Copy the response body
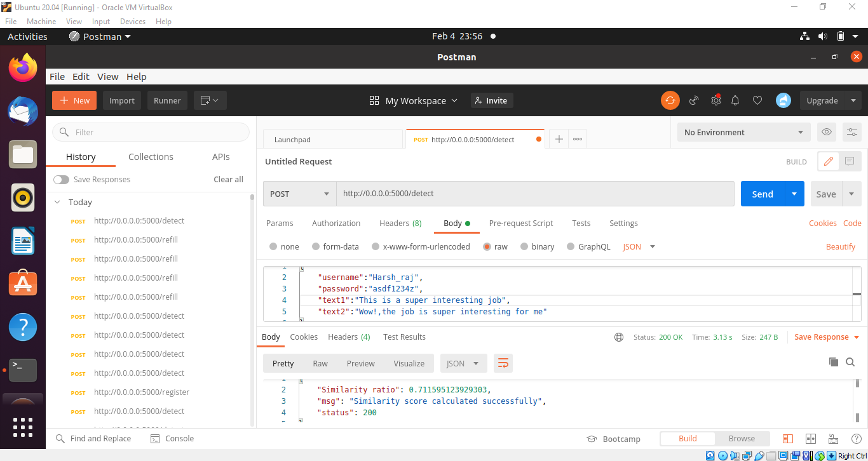 [x=833, y=361]
